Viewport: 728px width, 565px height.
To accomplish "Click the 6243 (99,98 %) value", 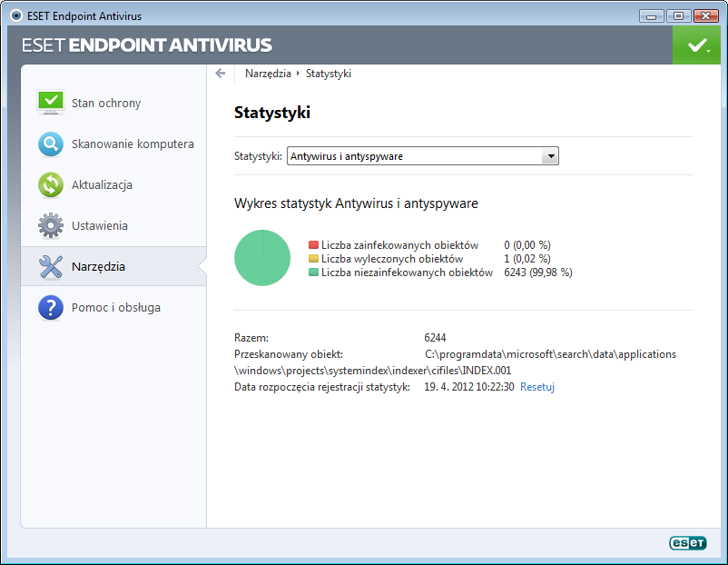I will coord(538,273).
